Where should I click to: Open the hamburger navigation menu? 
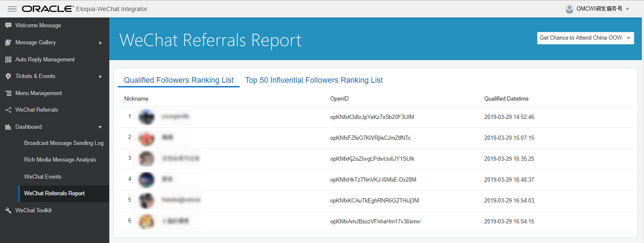(x=12, y=9)
